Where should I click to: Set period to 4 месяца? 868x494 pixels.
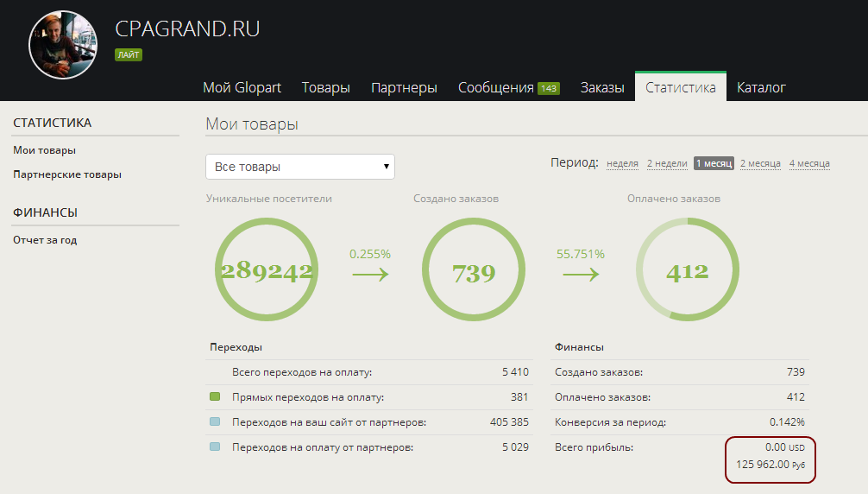809,163
